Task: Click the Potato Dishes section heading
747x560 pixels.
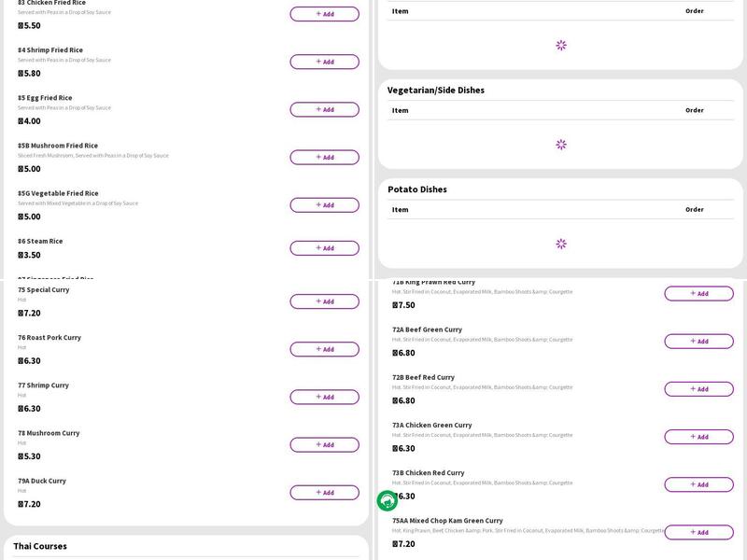Action: click(x=417, y=189)
